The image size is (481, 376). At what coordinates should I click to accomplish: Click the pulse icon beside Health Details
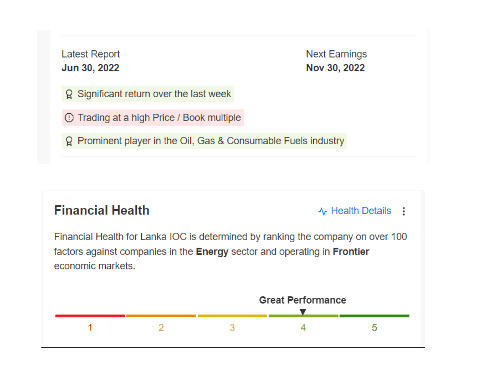click(323, 211)
